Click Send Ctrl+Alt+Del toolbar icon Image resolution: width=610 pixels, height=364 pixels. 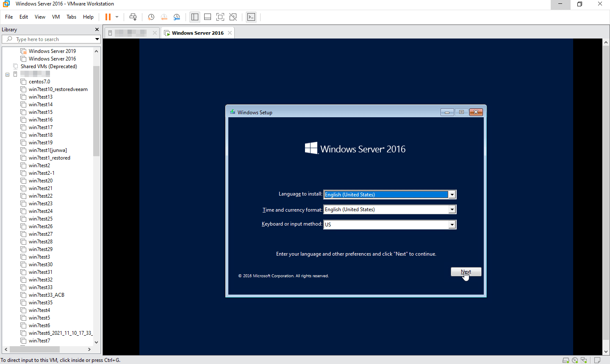tap(133, 17)
